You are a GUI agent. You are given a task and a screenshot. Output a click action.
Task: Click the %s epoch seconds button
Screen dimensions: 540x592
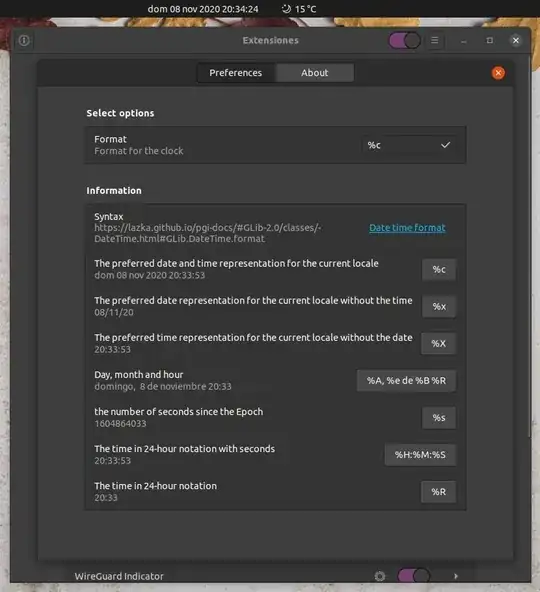point(439,418)
